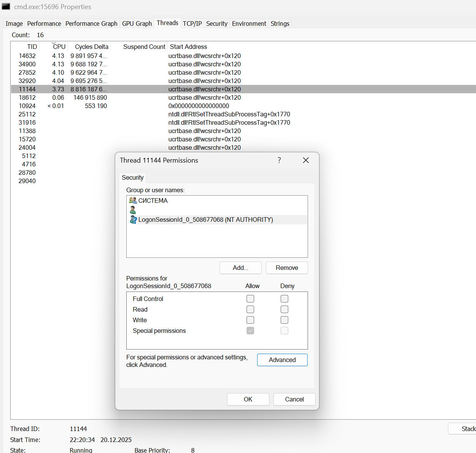Select thread row 29040
476x453 pixels.
27,181
